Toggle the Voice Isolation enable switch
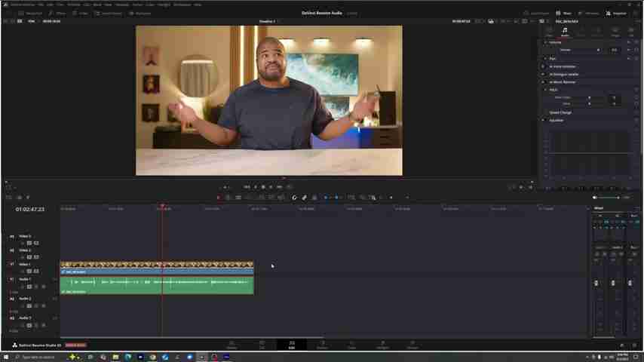Image resolution: width=644 pixels, height=362 pixels. (x=543, y=66)
